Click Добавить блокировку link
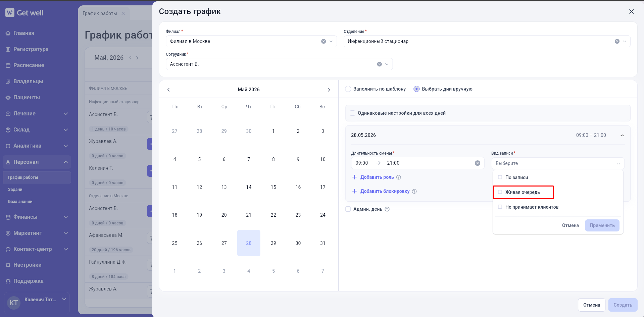The image size is (644, 317). click(385, 191)
